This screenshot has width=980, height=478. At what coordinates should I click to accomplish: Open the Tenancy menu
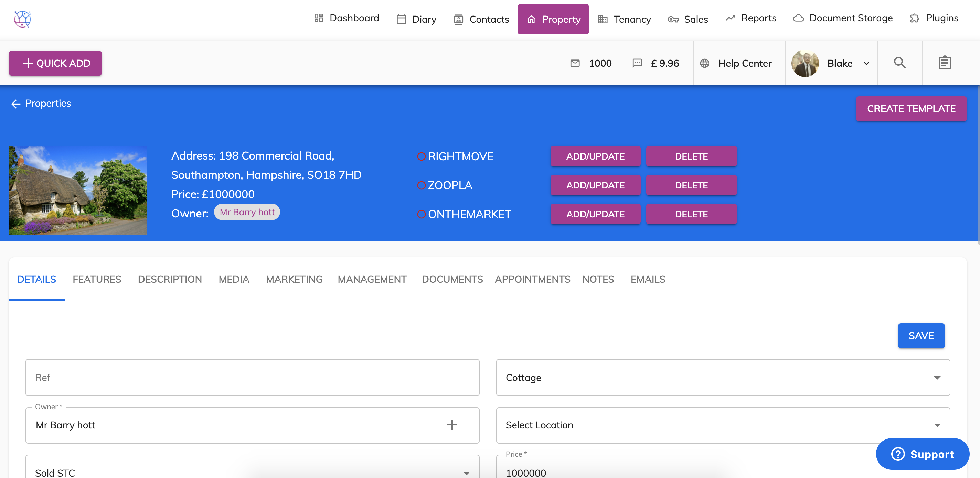tap(624, 19)
